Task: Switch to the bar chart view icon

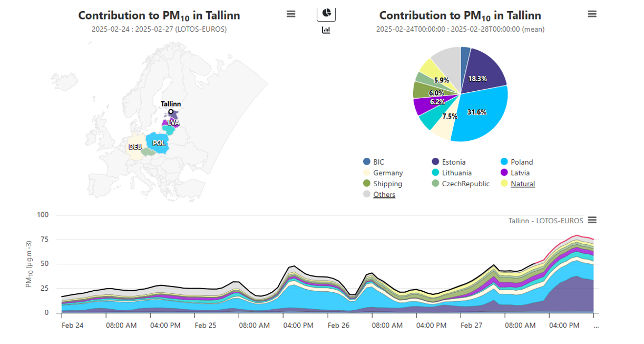Action: click(326, 30)
